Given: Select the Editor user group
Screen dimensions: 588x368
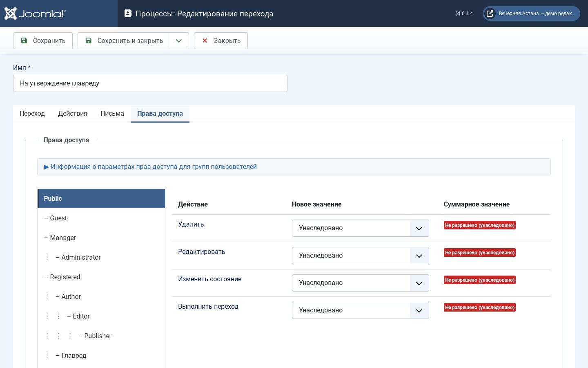Looking at the screenshot, I should (101, 316).
